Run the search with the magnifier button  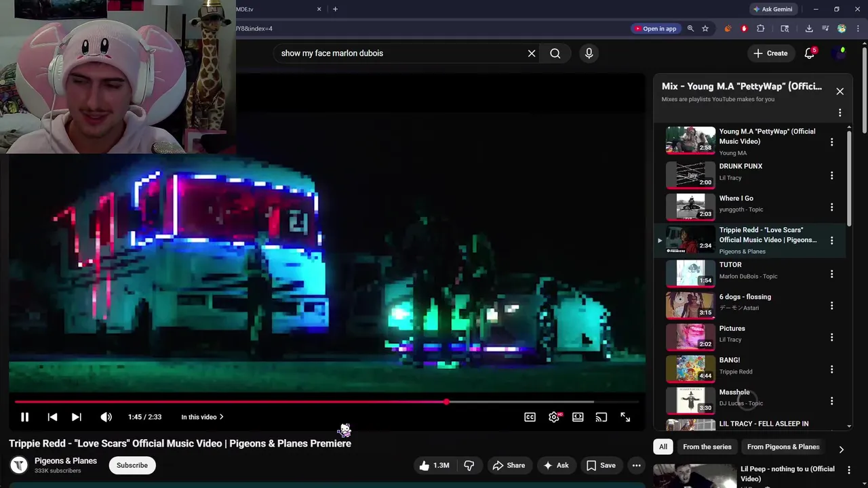coord(555,53)
